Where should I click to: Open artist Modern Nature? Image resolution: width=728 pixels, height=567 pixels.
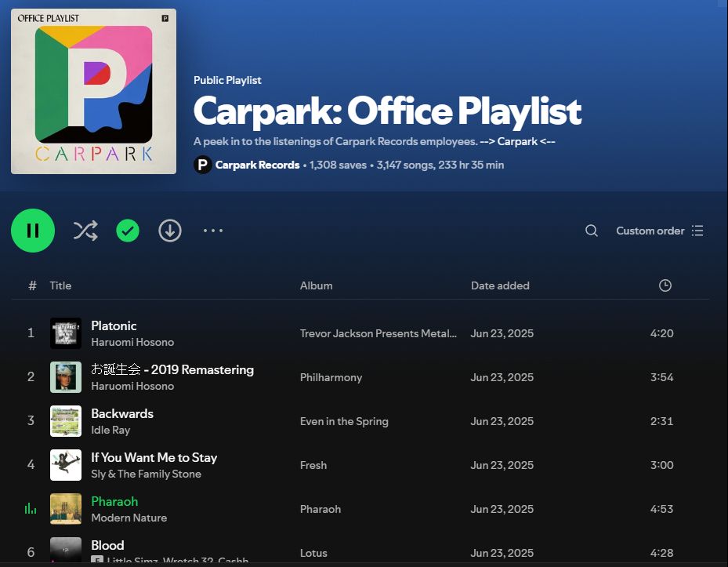(x=129, y=518)
